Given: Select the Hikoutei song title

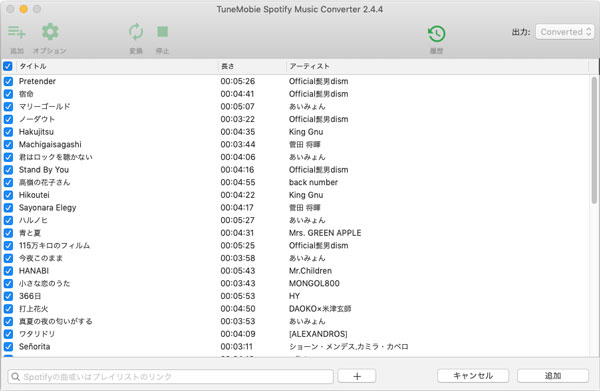Looking at the screenshot, I should point(34,195).
